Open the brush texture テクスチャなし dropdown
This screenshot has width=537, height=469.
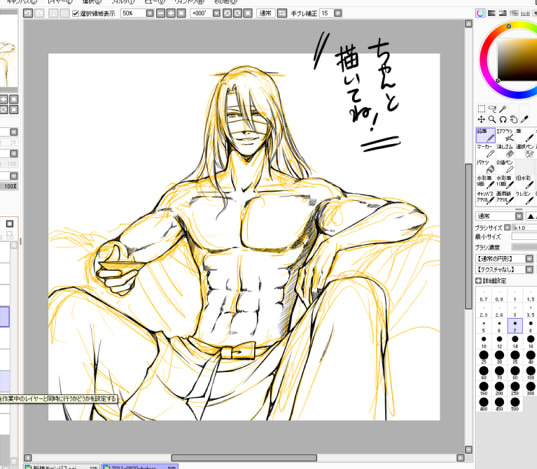(x=529, y=269)
